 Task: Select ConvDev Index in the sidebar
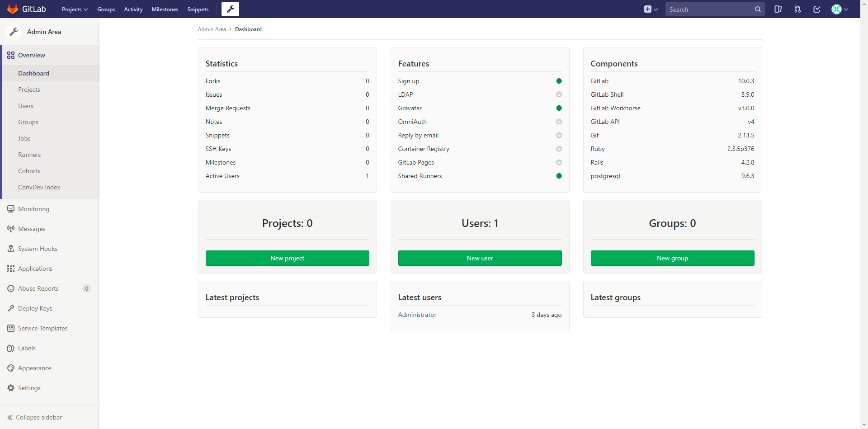pyautogui.click(x=51, y=187)
